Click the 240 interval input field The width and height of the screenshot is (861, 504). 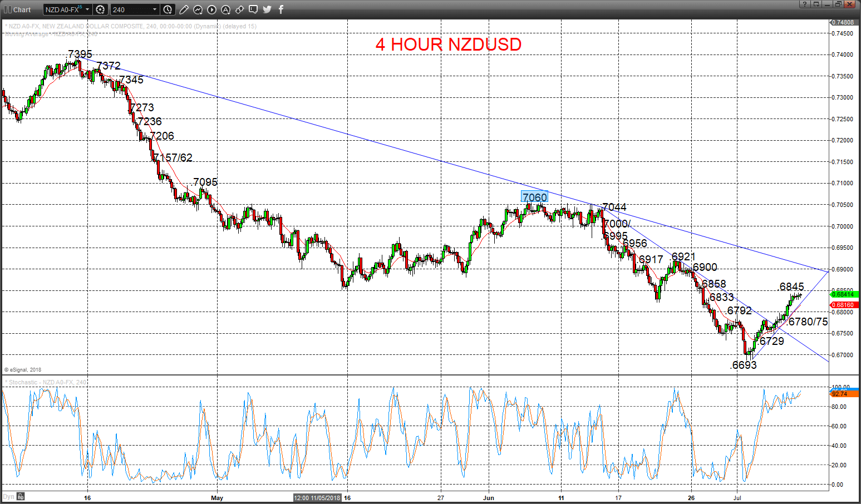[x=131, y=9]
